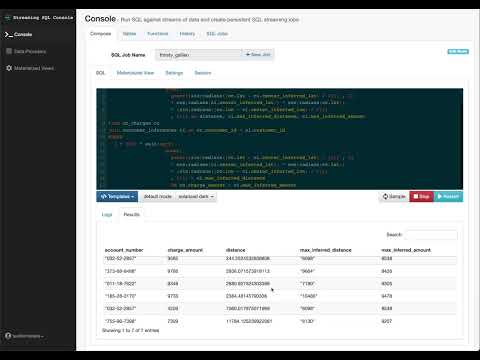The image size is (480, 360).
Task: Click the teal badge at top right
Action: 458,51
